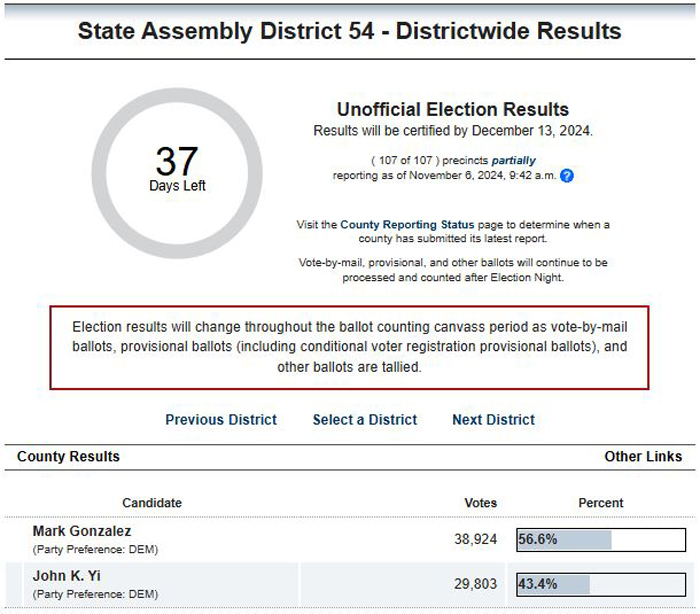Viewport: 700px width, 614px height.
Task: Expand the Other Links menu
Action: pos(643,456)
